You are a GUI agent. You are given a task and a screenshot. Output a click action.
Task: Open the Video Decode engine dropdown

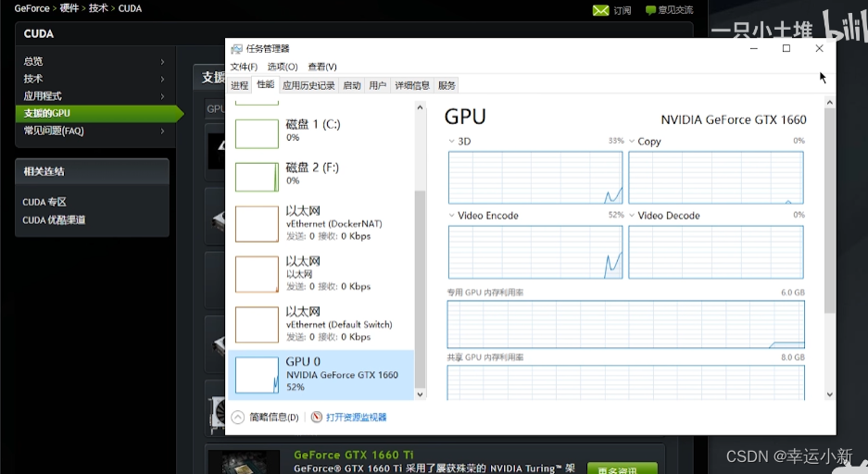632,215
